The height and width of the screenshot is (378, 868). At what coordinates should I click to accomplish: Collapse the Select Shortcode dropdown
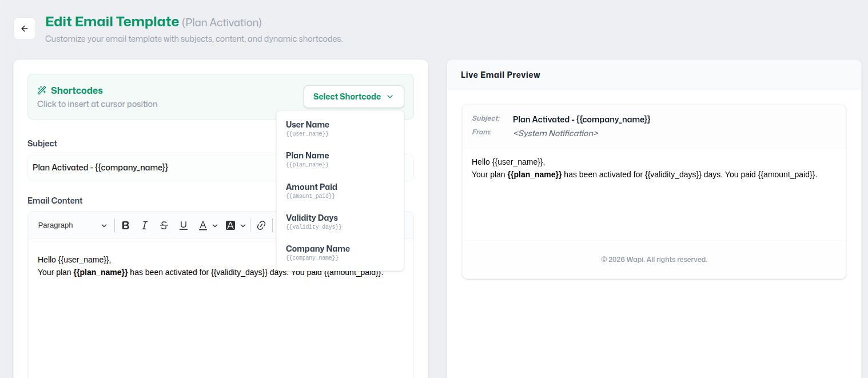354,97
